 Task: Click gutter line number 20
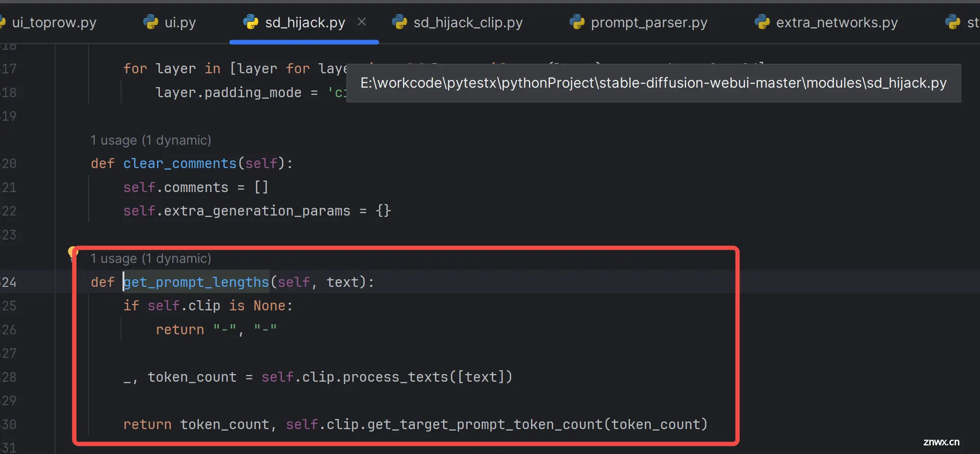(x=8, y=164)
